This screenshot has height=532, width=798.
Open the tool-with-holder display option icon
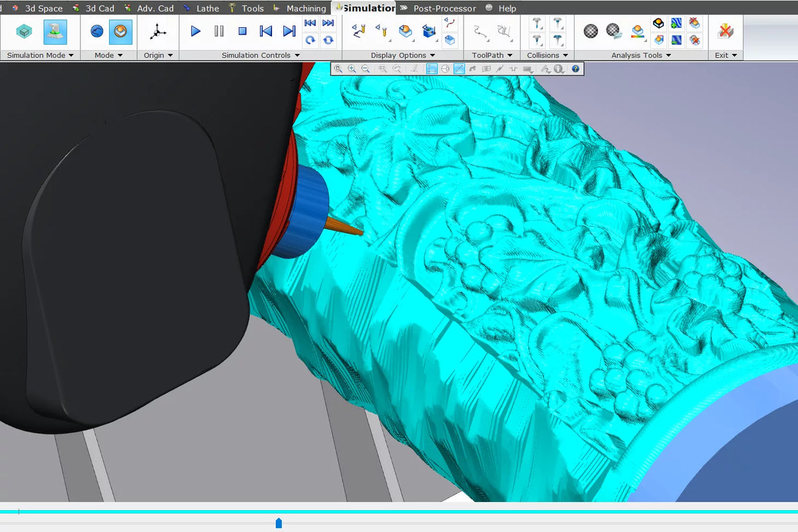tap(359, 31)
